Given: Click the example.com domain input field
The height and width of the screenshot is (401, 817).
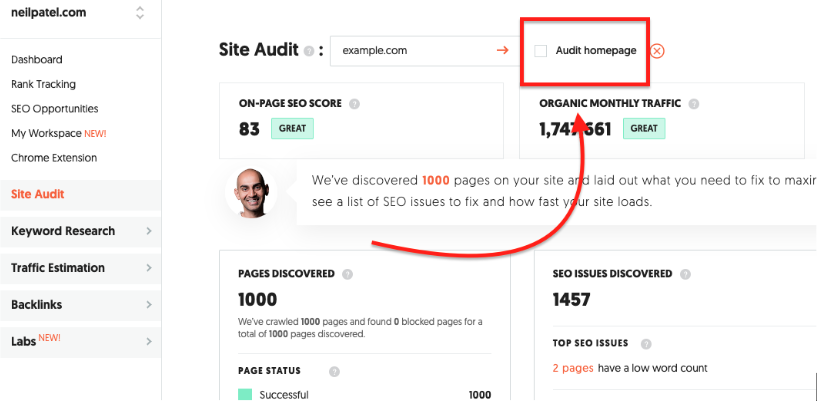Looking at the screenshot, I should pos(410,50).
